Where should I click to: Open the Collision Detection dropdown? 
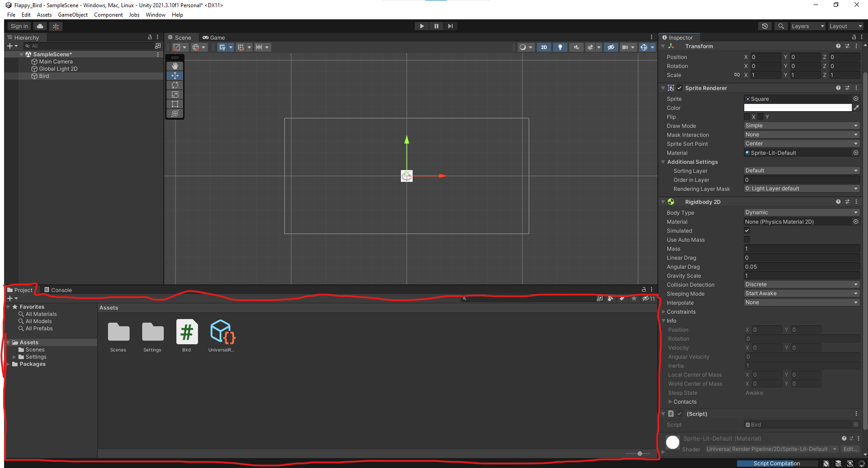802,284
